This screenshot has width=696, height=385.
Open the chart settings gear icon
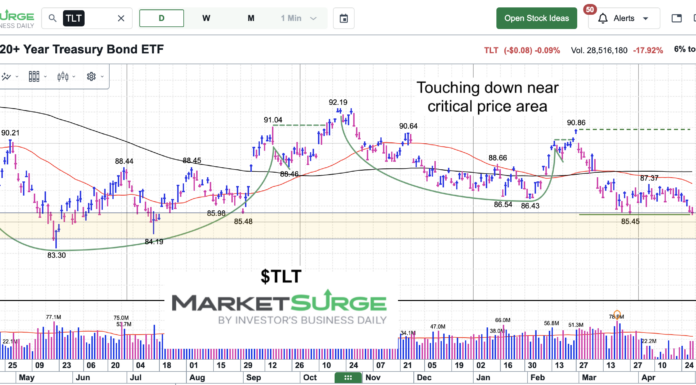coord(91,76)
